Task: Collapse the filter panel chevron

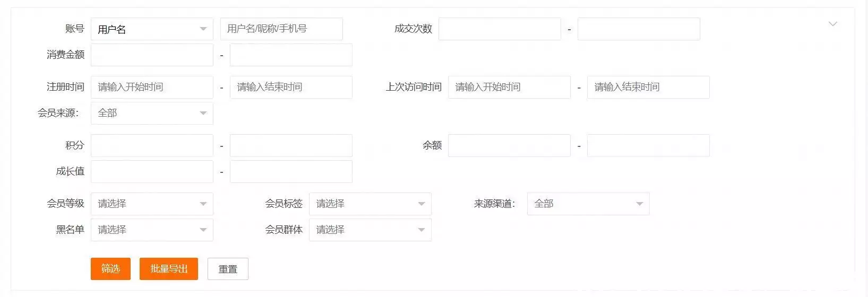Action: click(x=832, y=24)
